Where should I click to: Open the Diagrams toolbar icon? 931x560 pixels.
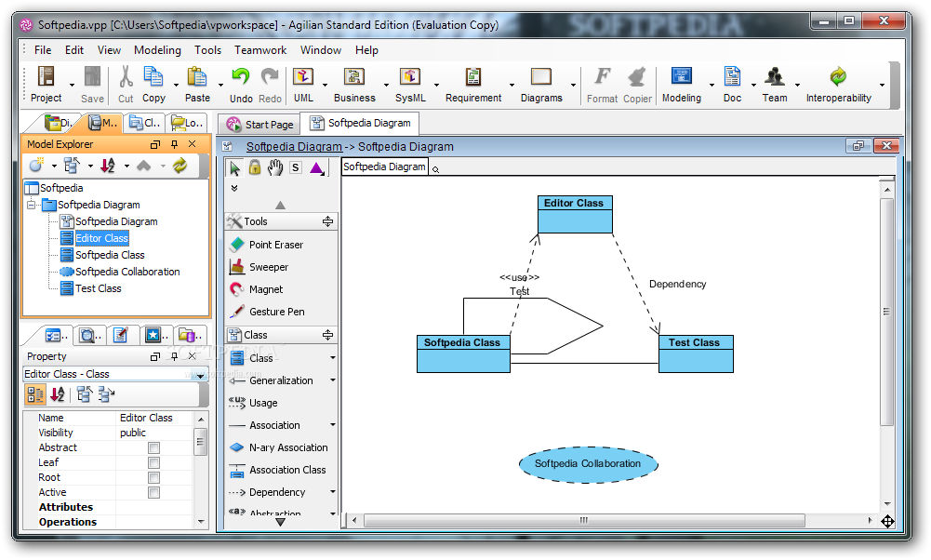[541, 76]
